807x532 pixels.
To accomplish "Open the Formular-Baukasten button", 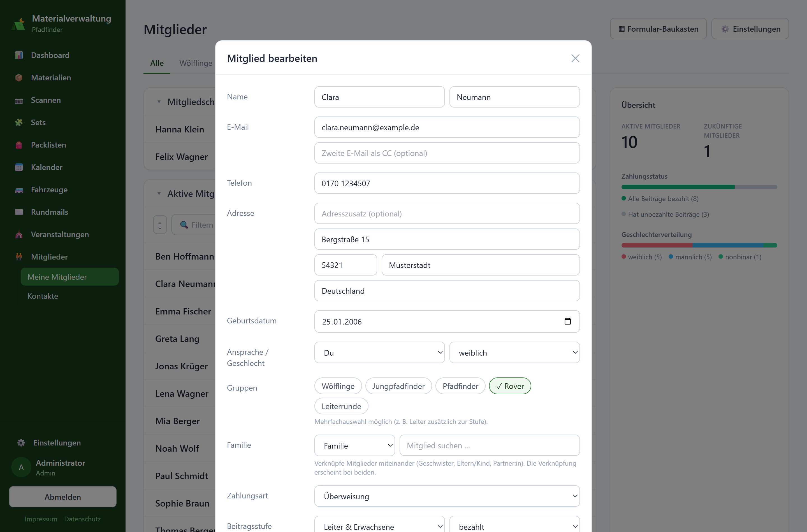I will [658, 29].
